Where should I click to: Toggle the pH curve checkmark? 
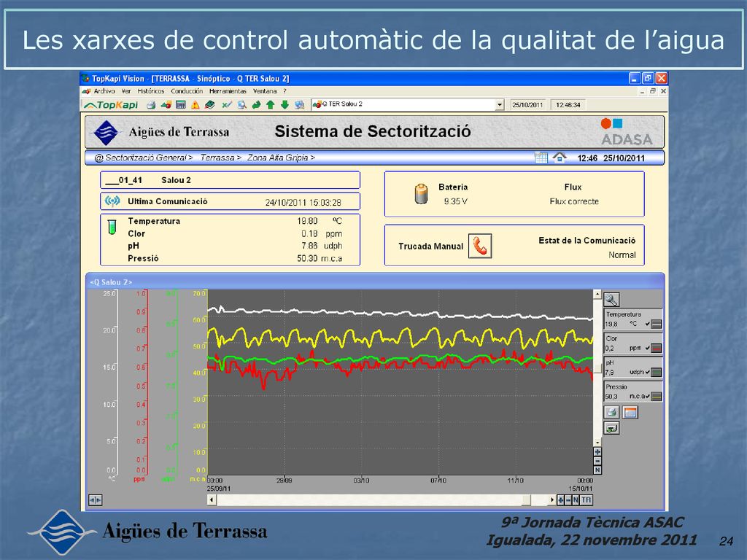coord(648,372)
